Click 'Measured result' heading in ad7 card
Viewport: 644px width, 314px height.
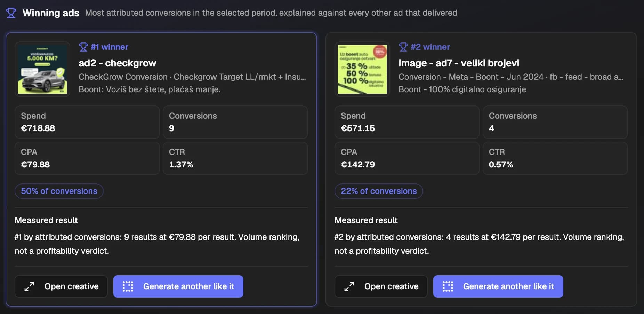366,220
